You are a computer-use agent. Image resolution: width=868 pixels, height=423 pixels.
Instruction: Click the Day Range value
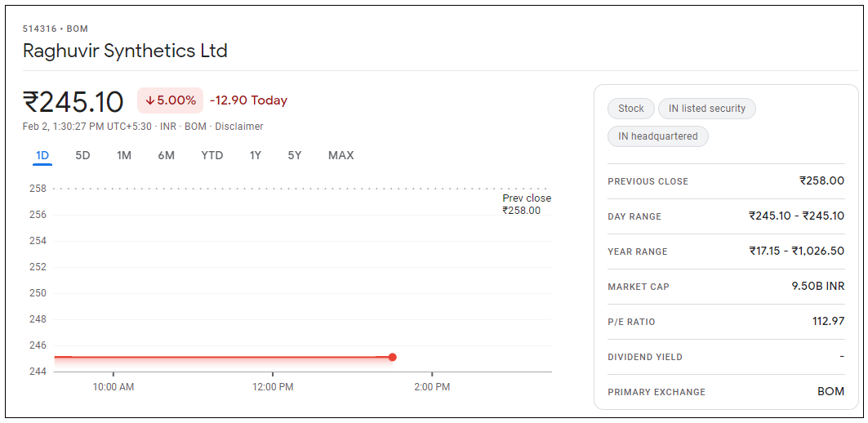coord(797,216)
